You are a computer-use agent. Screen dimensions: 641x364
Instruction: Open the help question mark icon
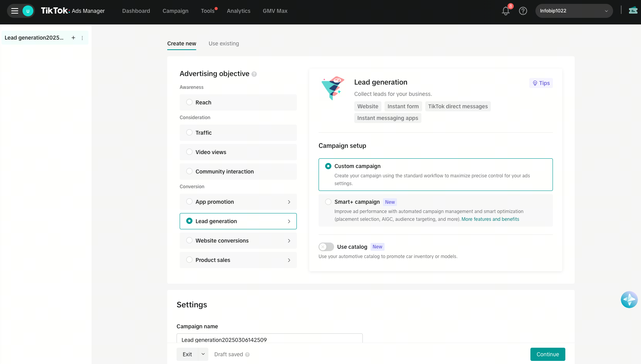(x=523, y=11)
